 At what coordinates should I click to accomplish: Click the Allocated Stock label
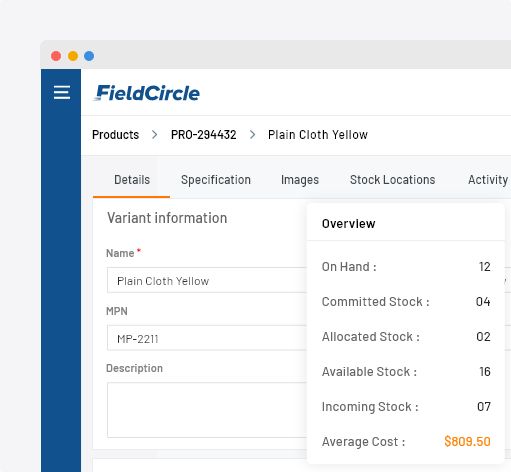click(x=371, y=337)
